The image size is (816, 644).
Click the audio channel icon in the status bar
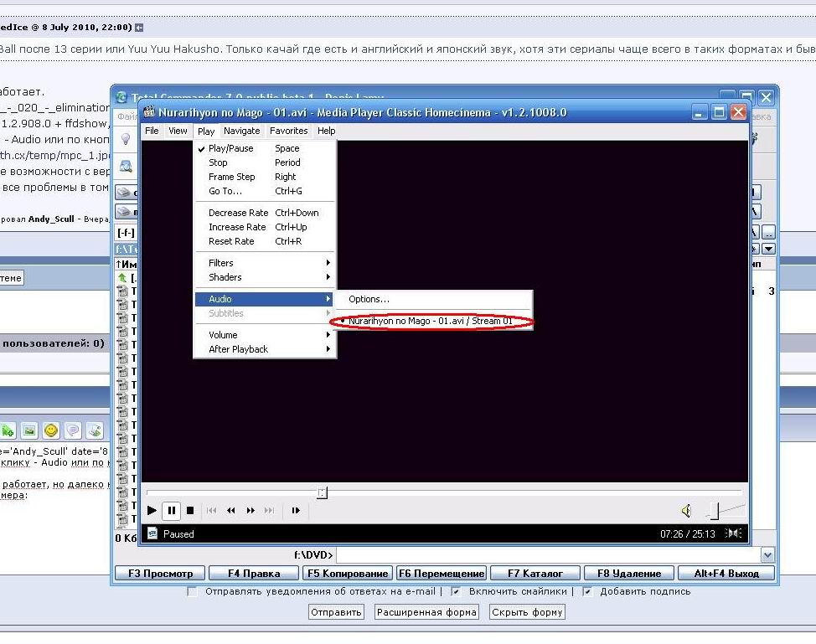tap(733, 533)
